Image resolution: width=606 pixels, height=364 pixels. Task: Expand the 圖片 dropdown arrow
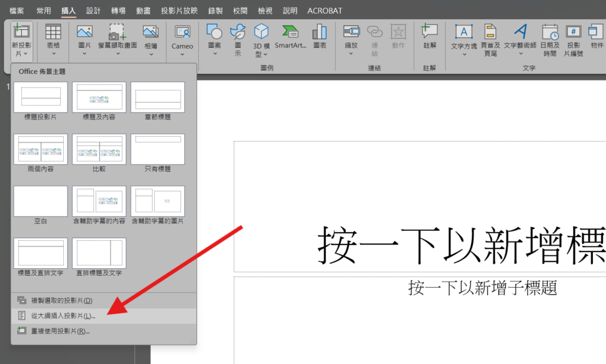click(85, 54)
